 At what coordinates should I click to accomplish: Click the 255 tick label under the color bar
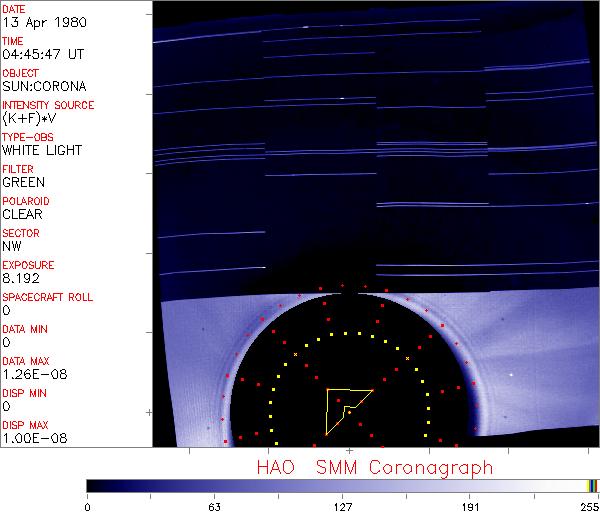(589, 504)
